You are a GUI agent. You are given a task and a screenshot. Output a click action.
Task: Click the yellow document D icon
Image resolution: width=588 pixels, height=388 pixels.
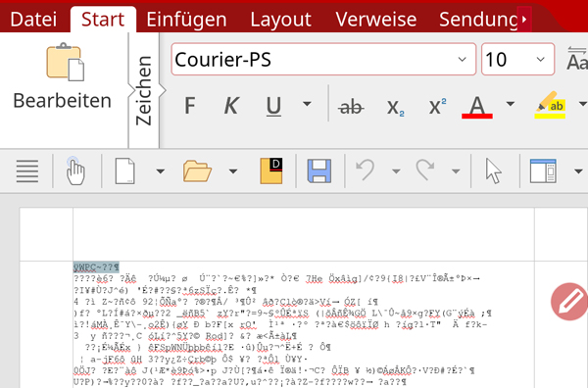pos(271,170)
